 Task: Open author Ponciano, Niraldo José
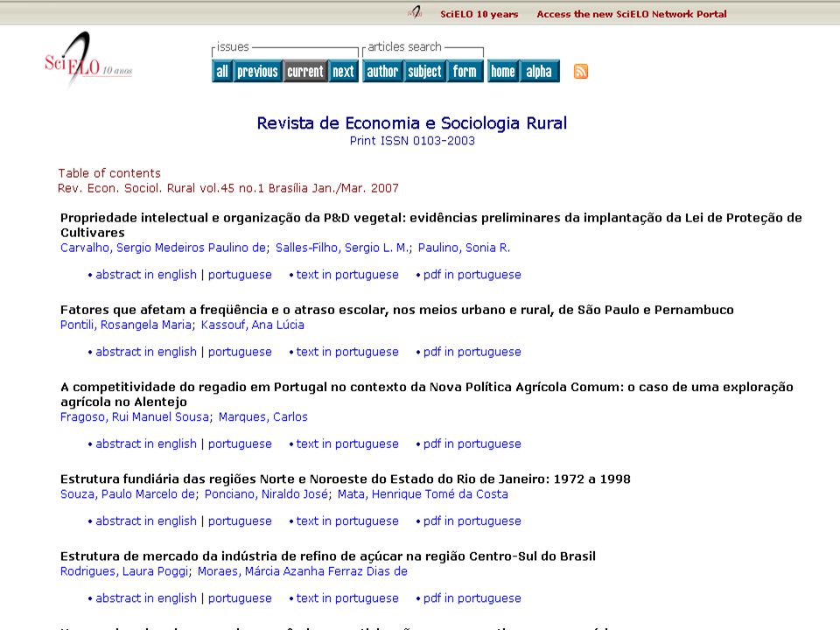click(x=266, y=493)
